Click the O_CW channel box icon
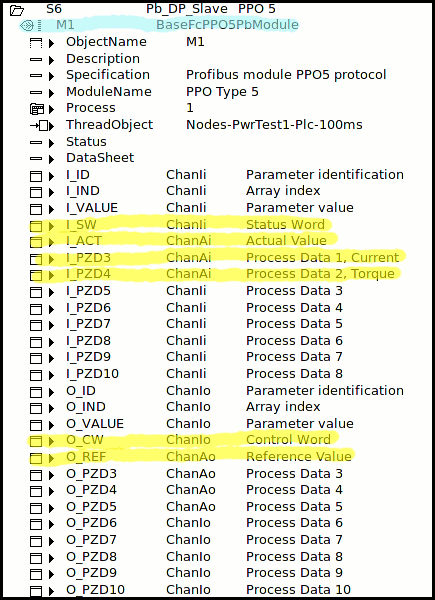Screen dimensions: 435x600 click(36, 441)
